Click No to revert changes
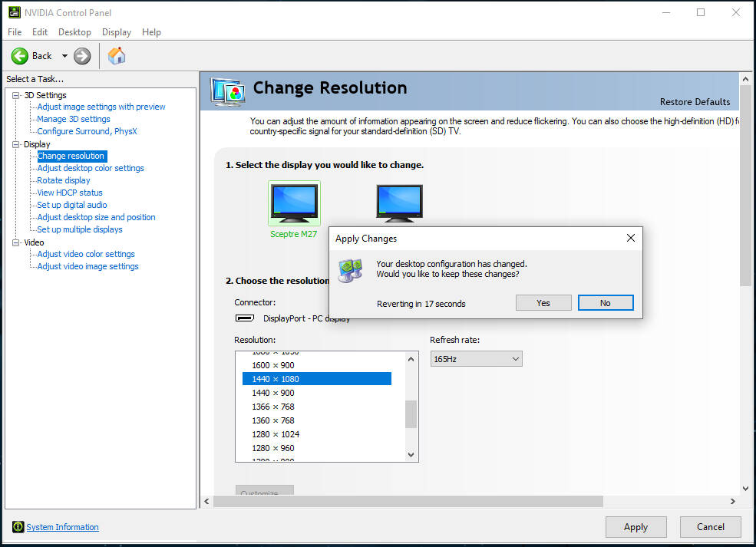756x547 pixels. tap(606, 303)
